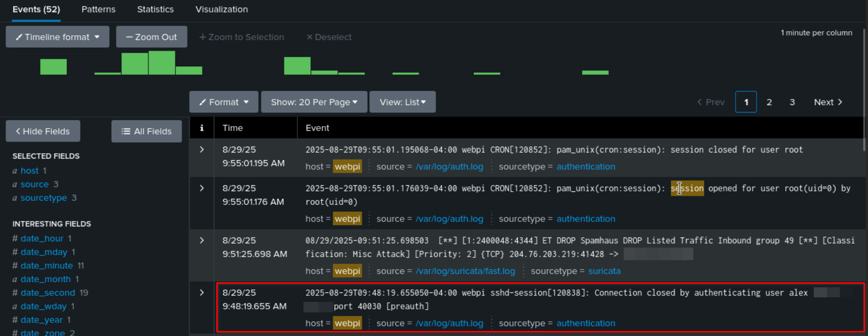Click the Deselect option
The image size is (868, 336).
[x=329, y=37]
